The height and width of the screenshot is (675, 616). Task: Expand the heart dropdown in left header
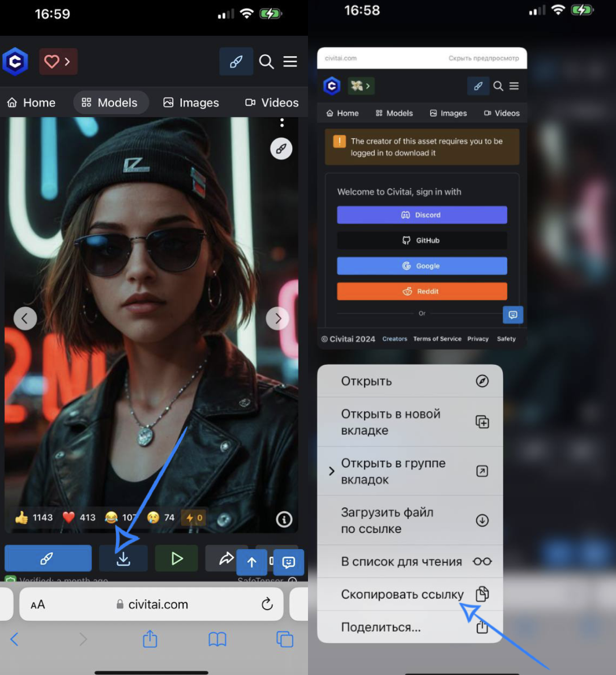tap(58, 62)
